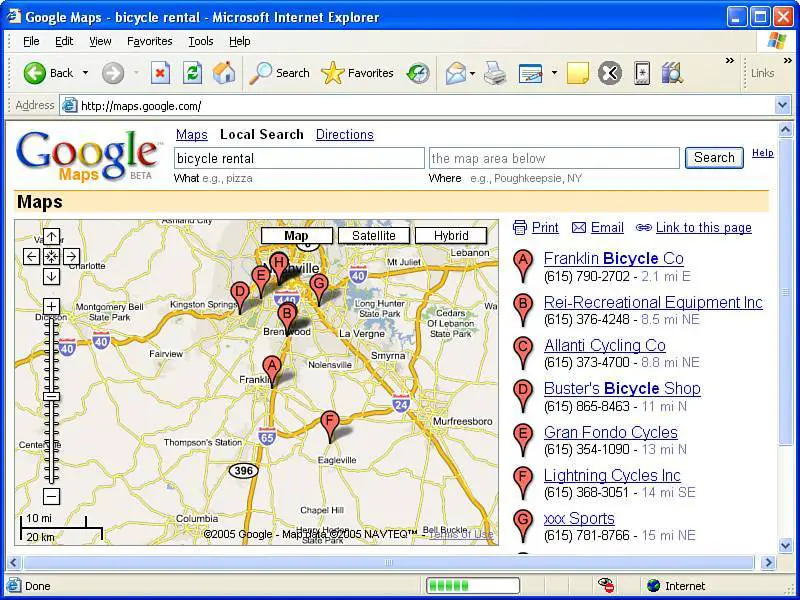Pan the map left with arrow
This screenshot has height=600, width=800.
click(31, 257)
